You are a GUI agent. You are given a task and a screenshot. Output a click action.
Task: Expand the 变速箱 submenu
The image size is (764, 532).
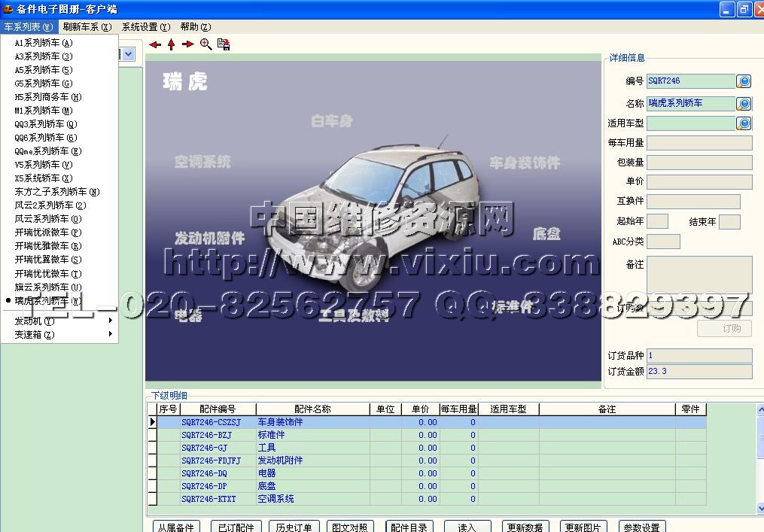[x=64, y=335]
